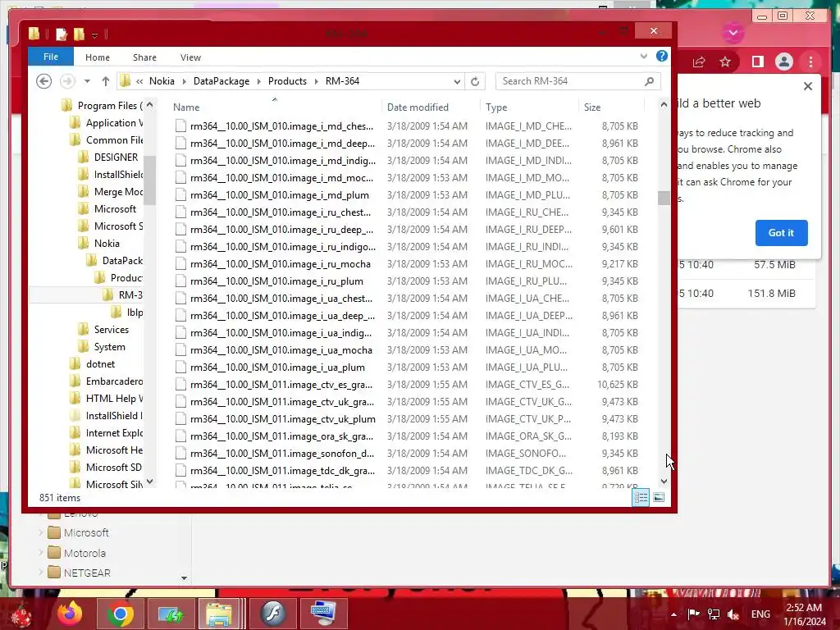Open Chrome from the taskbar
The width and height of the screenshot is (840, 630).
click(120, 614)
